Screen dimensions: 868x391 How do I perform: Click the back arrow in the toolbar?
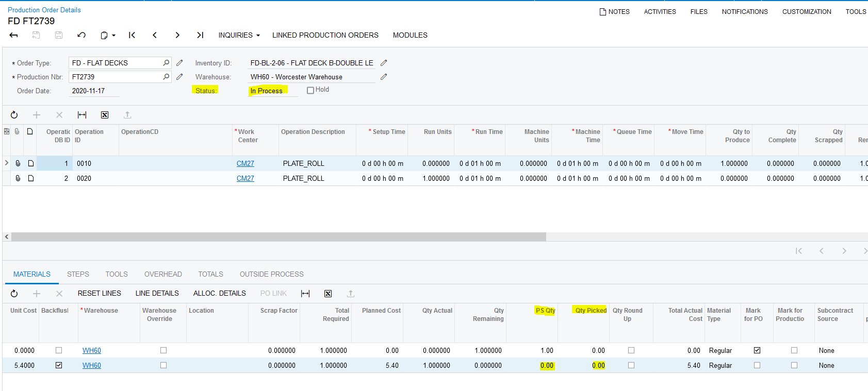point(14,35)
